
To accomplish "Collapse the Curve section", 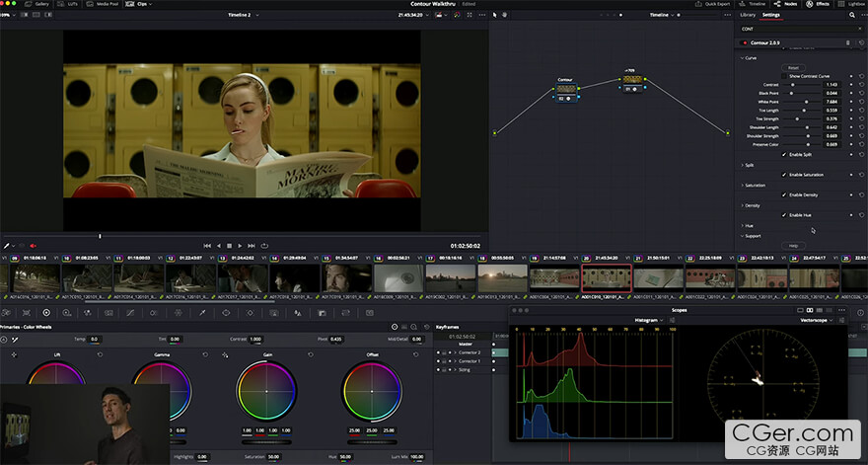I will pos(751,57).
